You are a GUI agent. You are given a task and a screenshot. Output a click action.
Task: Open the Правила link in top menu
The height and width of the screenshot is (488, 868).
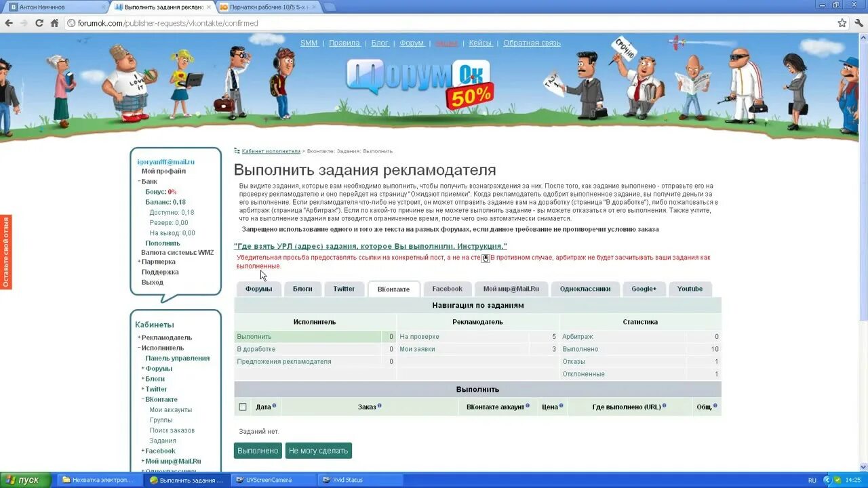tap(344, 43)
